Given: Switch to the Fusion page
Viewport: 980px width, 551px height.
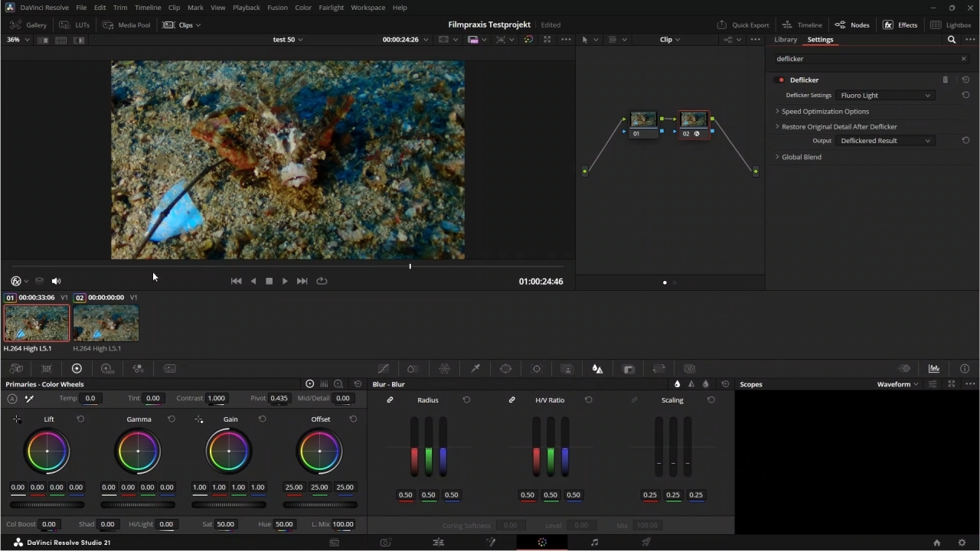Looking at the screenshot, I should click(x=491, y=543).
